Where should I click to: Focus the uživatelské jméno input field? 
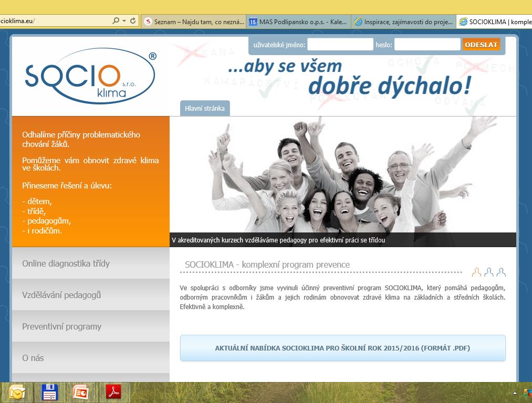340,45
